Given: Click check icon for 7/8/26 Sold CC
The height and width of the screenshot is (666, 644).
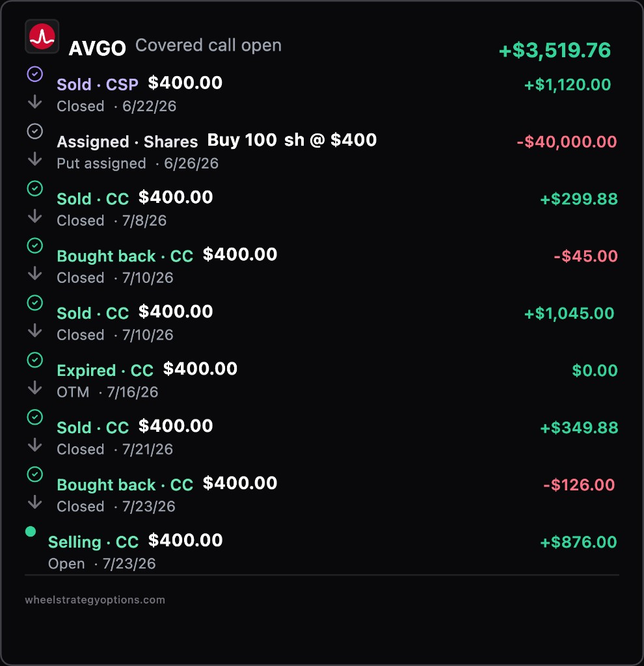Looking at the screenshot, I should 35,188.
